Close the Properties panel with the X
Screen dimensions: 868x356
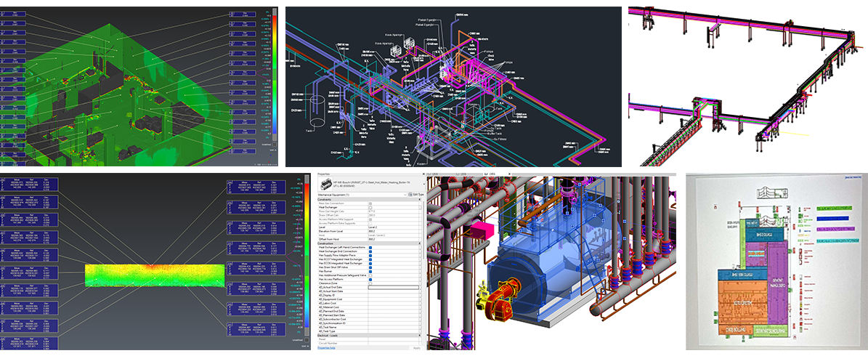click(423, 174)
